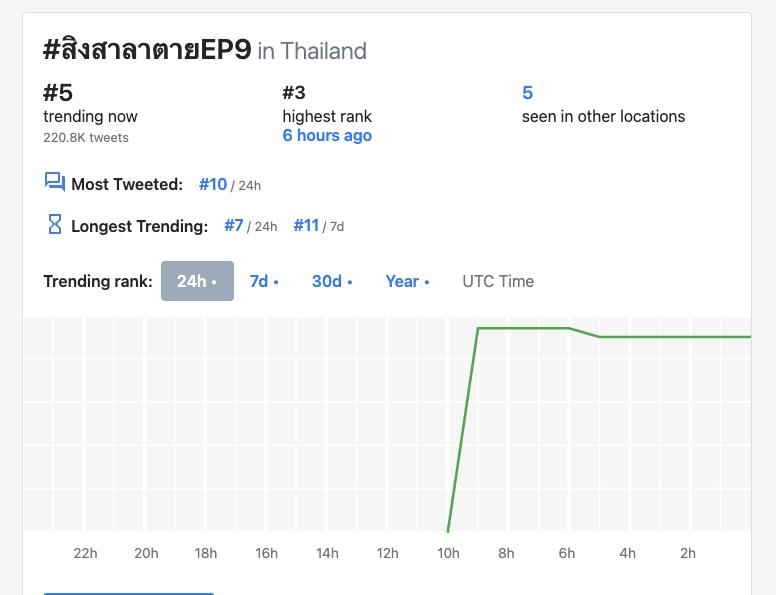Show the Year trending rank view
776x595 pixels.
tap(407, 281)
